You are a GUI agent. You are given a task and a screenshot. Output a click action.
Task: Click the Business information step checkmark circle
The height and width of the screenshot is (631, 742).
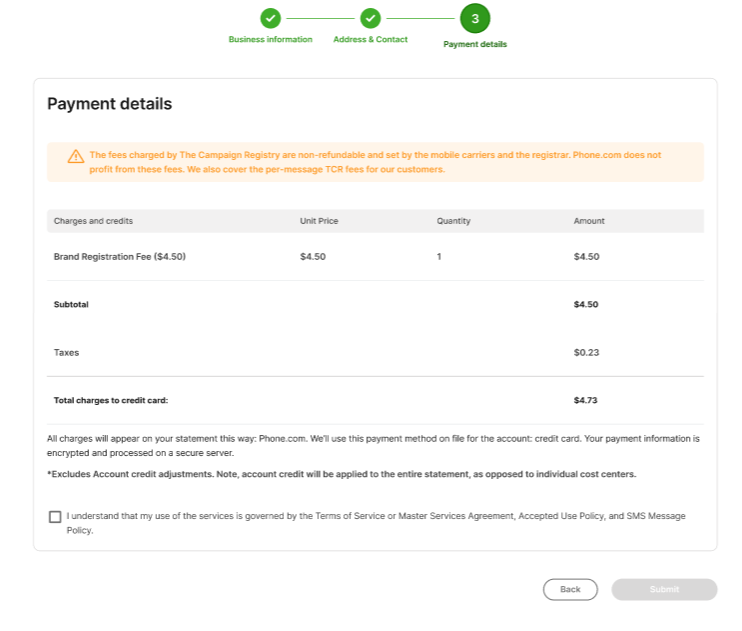pyautogui.click(x=270, y=18)
